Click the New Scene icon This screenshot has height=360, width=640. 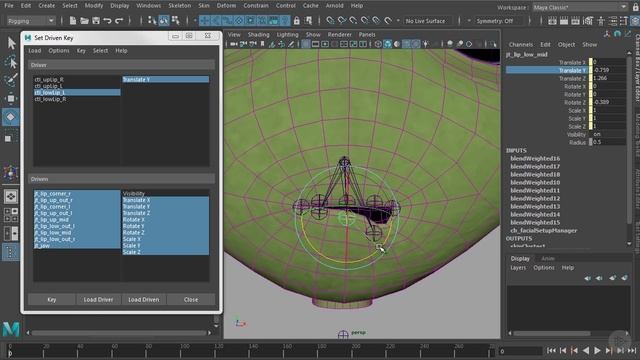73,21
